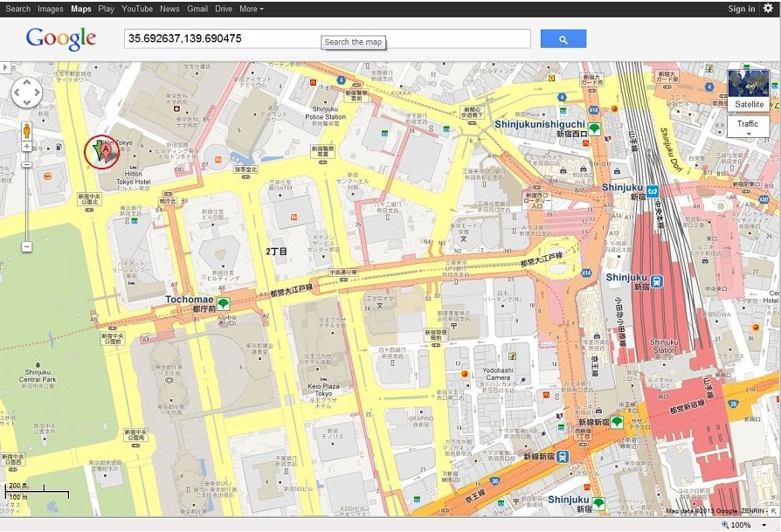Open Drive from the top bar
781x532 pixels.
[224, 9]
